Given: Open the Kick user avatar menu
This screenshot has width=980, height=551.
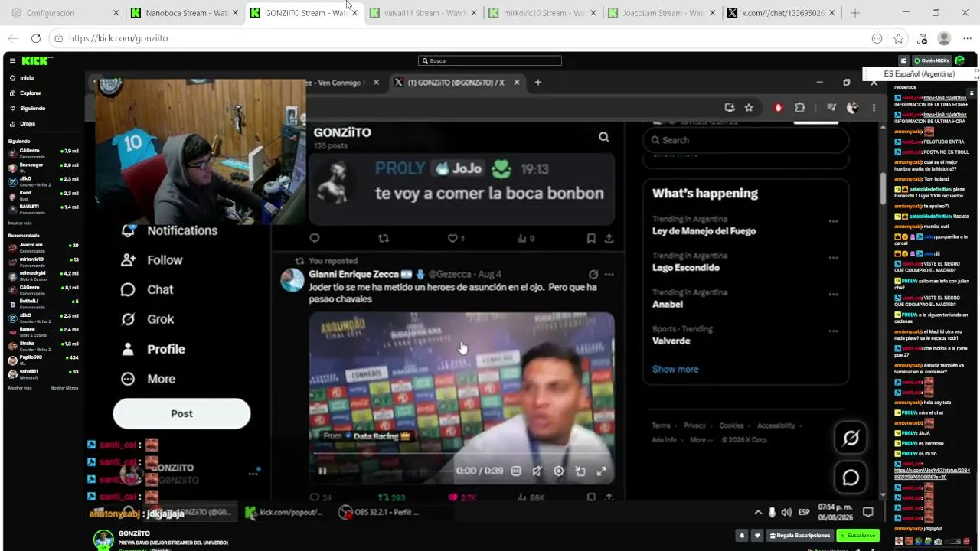Looking at the screenshot, I should [960, 60].
